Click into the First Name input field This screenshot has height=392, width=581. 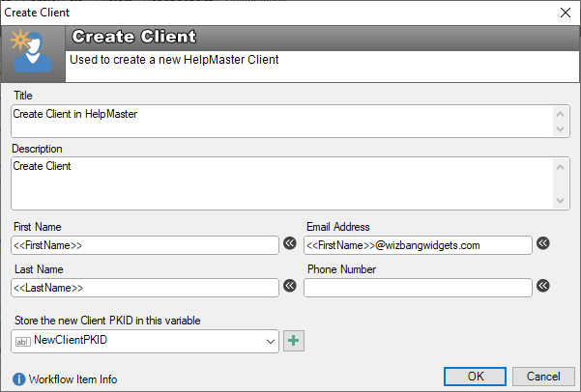[145, 245]
